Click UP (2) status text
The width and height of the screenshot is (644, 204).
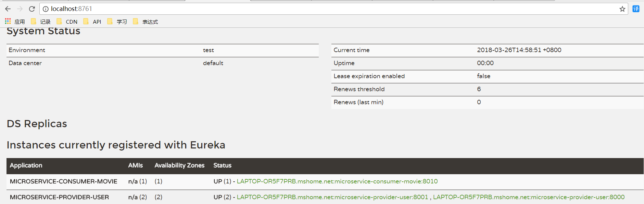pyautogui.click(x=222, y=197)
